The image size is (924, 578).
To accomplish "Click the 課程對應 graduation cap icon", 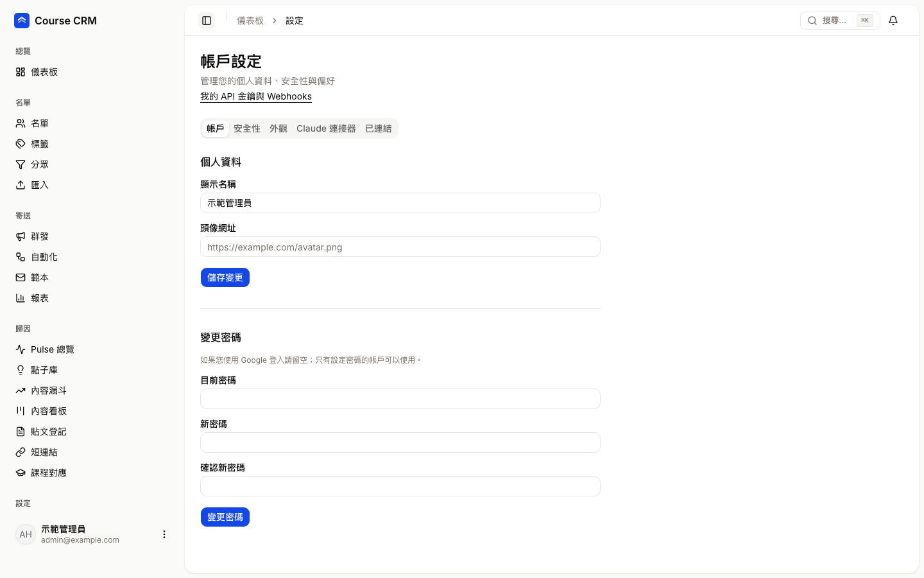I will point(21,473).
